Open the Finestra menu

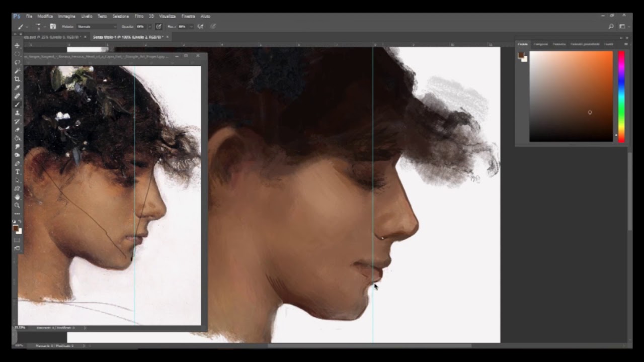pos(188,16)
